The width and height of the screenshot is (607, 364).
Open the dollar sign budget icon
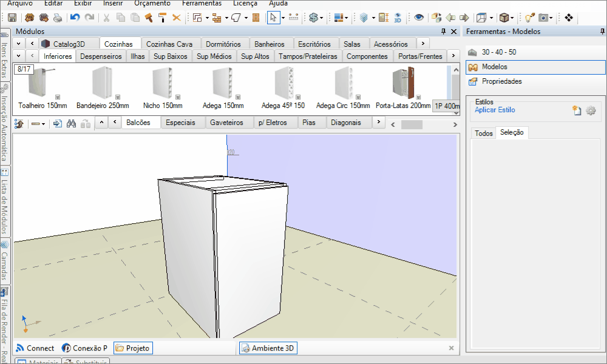pos(314,18)
